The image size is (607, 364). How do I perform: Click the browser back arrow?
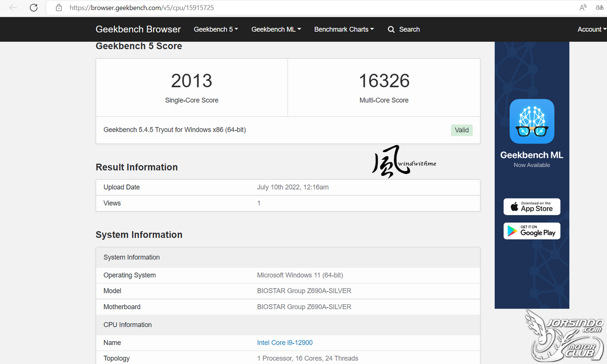point(13,8)
